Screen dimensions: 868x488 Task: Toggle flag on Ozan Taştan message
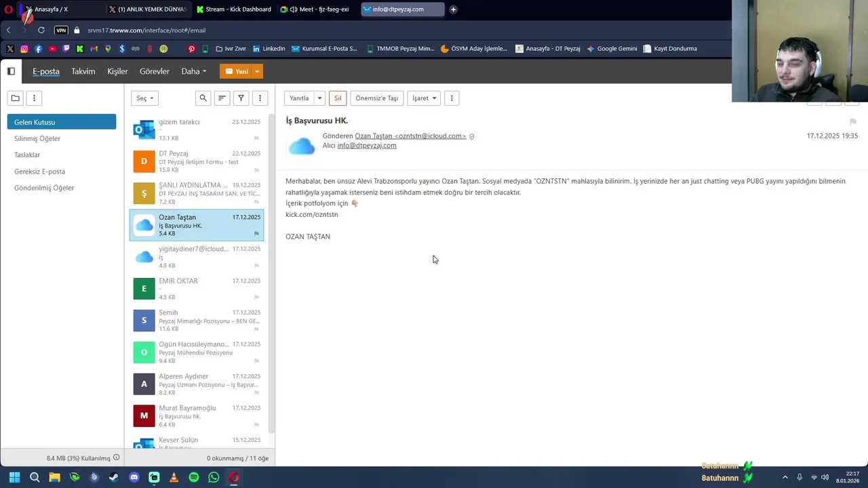[x=256, y=234]
